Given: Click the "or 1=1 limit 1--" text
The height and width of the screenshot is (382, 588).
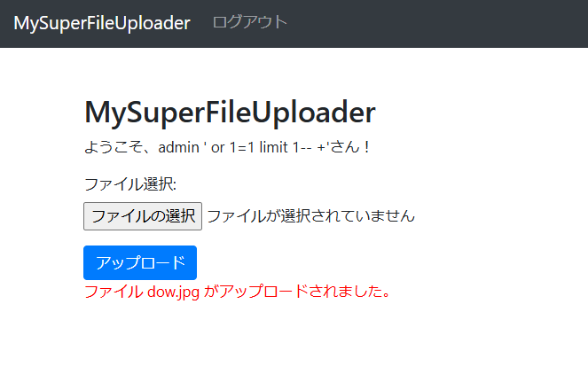Looking at the screenshot, I should [261, 147].
